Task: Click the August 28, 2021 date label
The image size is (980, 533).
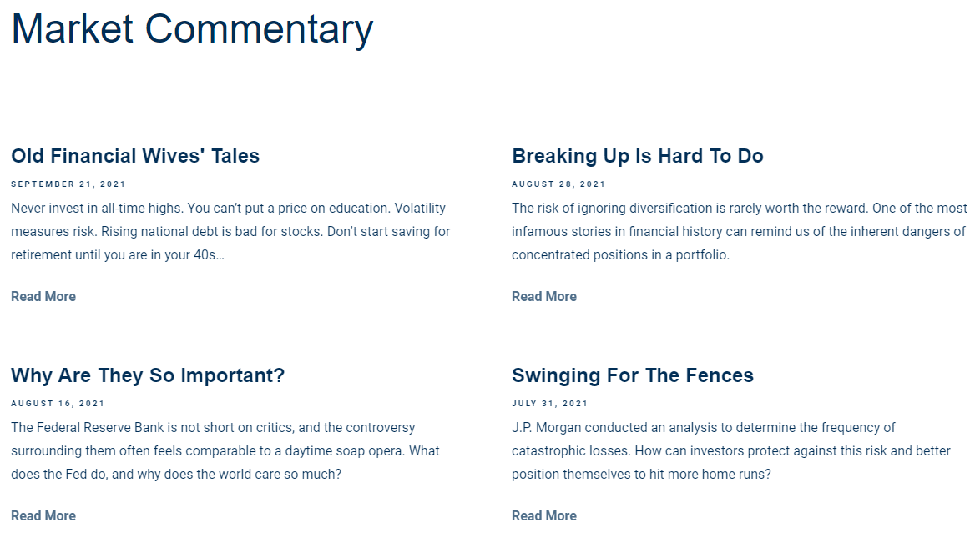Action: point(558,184)
